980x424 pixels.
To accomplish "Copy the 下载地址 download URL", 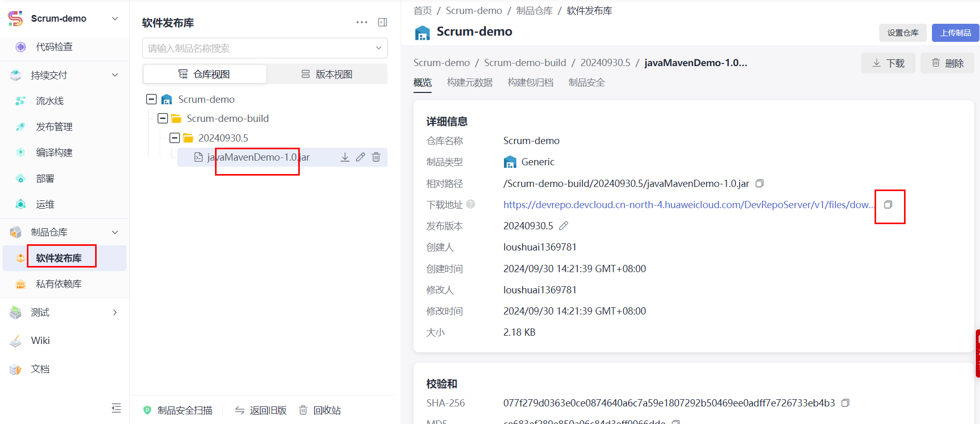I will click(888, 205).
